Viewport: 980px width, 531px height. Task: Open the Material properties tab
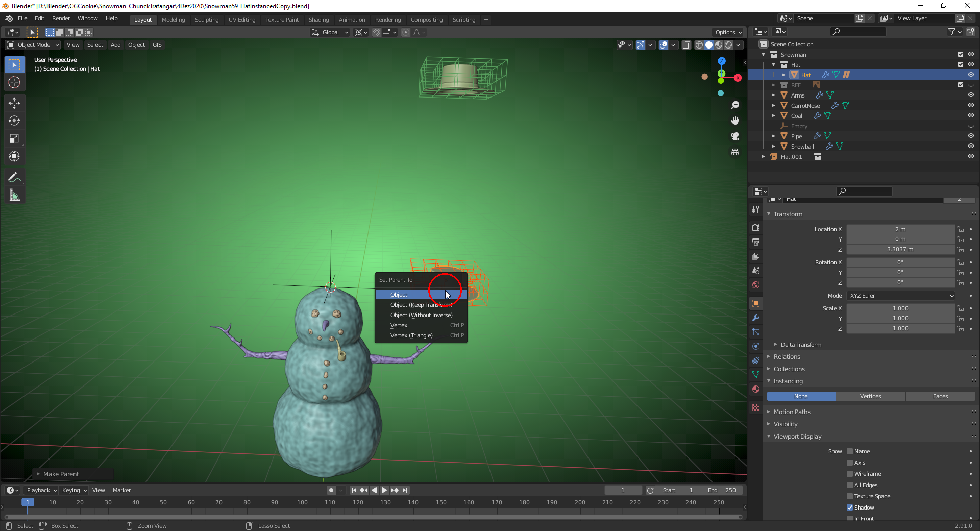pos(756,389)
